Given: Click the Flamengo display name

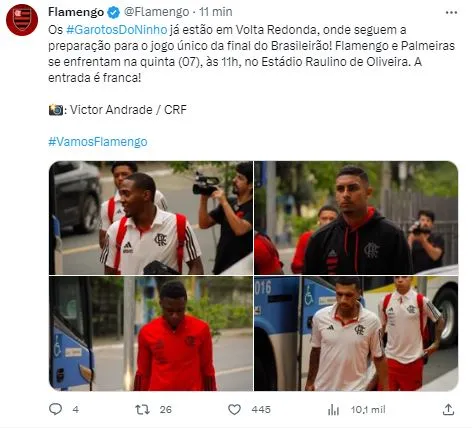Looking at the screenshot, I should click(76, 12).
